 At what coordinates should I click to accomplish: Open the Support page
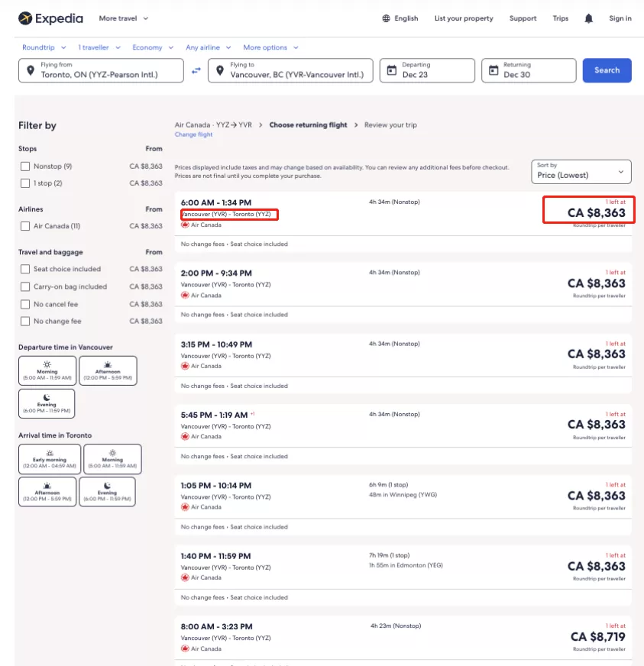(523, 18)
